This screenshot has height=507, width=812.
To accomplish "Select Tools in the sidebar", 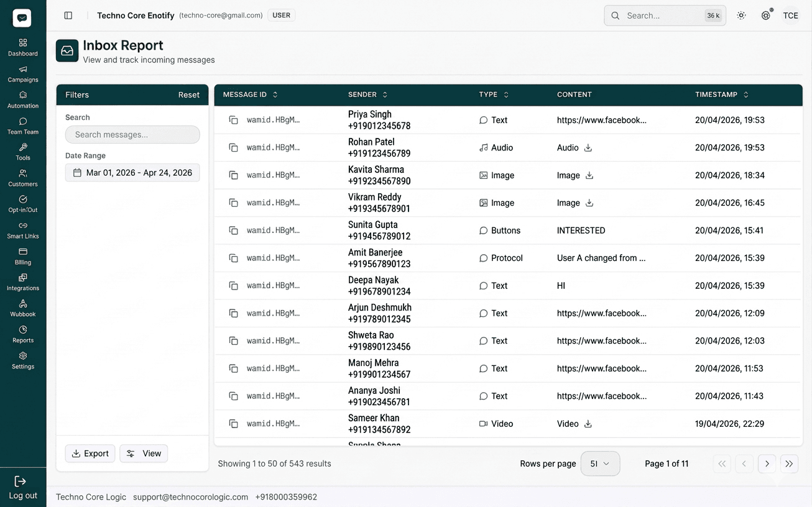I will pyautogui.click(x=23, y=152).
